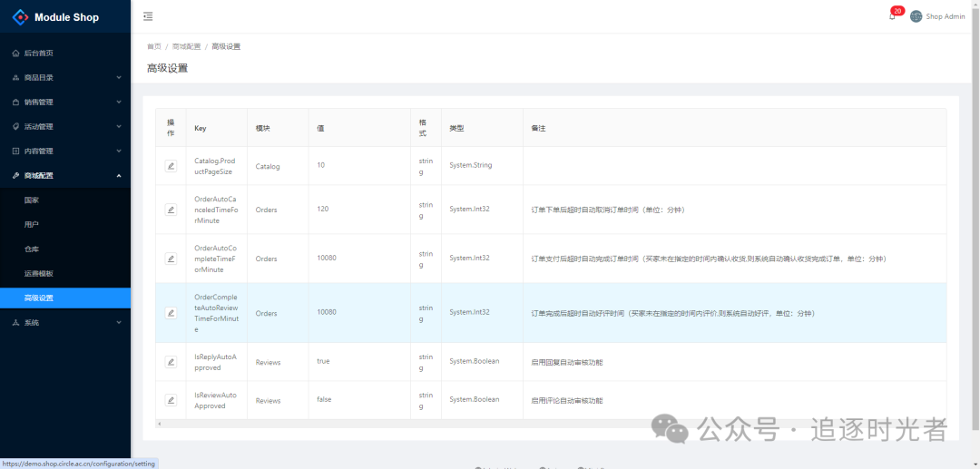Expand the 销售管理 sidebar menu
Image resolution: width=980 pixels, height=469 pixels.
click(x=64, y=103)
